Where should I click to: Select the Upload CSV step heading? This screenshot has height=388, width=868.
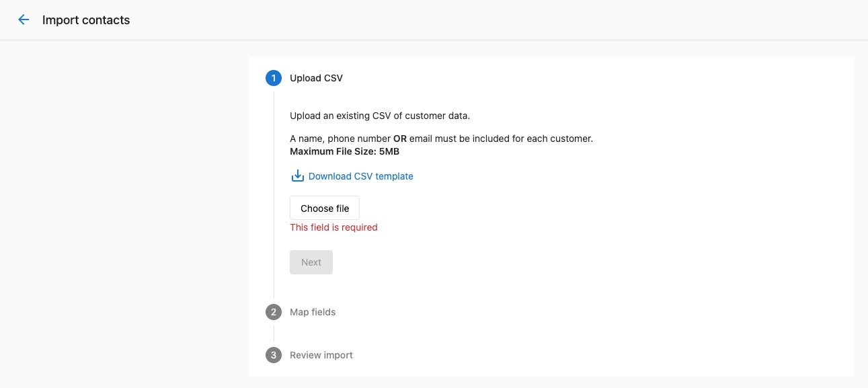click(x=316, y=78)
